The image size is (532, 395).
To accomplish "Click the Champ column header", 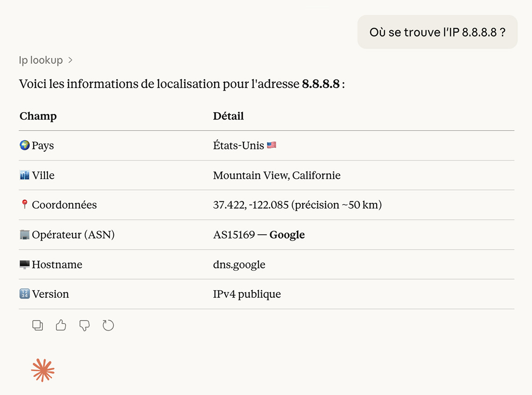I will click(38, 116).
